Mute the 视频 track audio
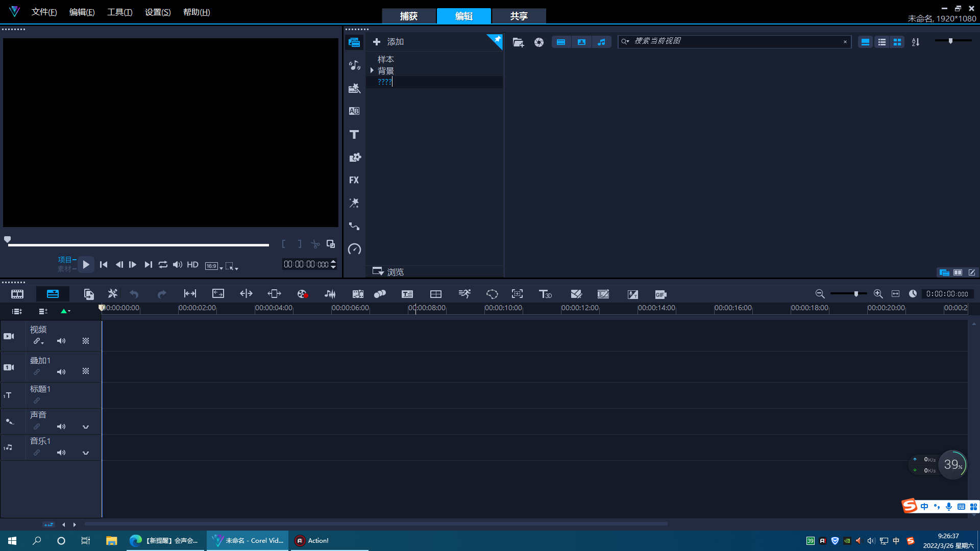 click(x=61, y=341)
